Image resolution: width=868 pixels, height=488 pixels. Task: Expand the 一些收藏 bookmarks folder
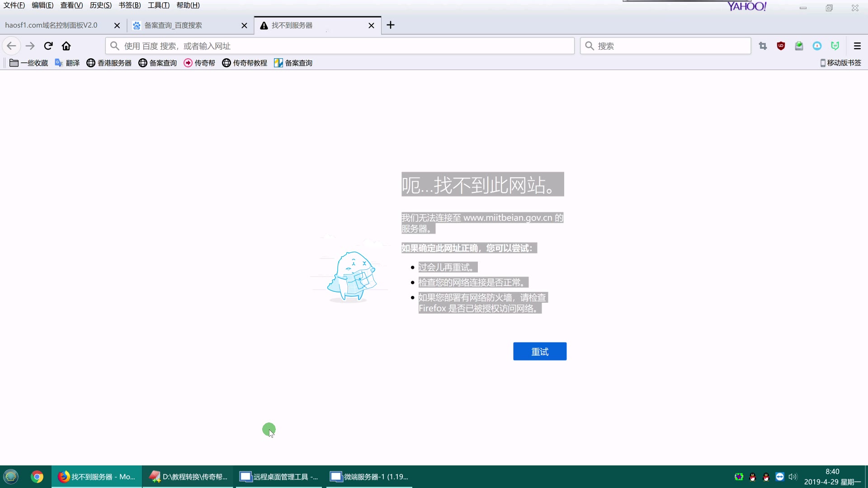[x=28, y=63]
